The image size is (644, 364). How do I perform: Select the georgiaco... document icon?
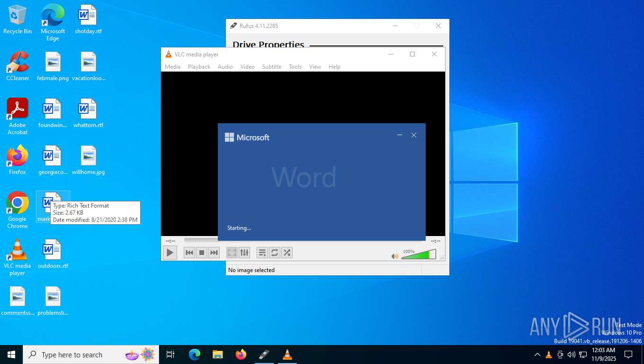pos(53,160)
